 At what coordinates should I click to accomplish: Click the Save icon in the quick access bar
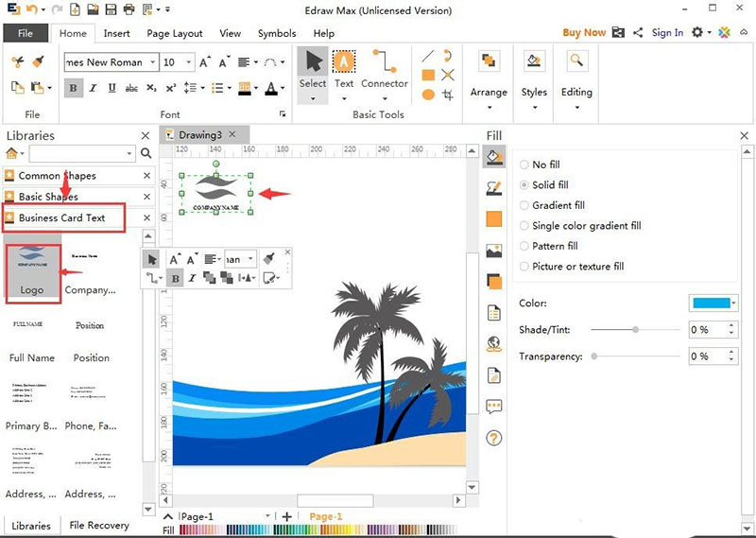click(x=111, y=9)
